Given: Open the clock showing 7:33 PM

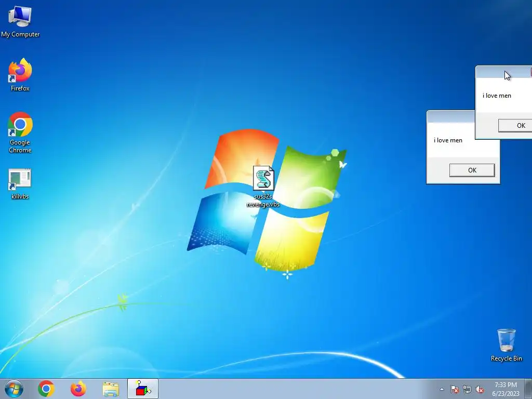Looking at the screenshot, I should [506, 389].
